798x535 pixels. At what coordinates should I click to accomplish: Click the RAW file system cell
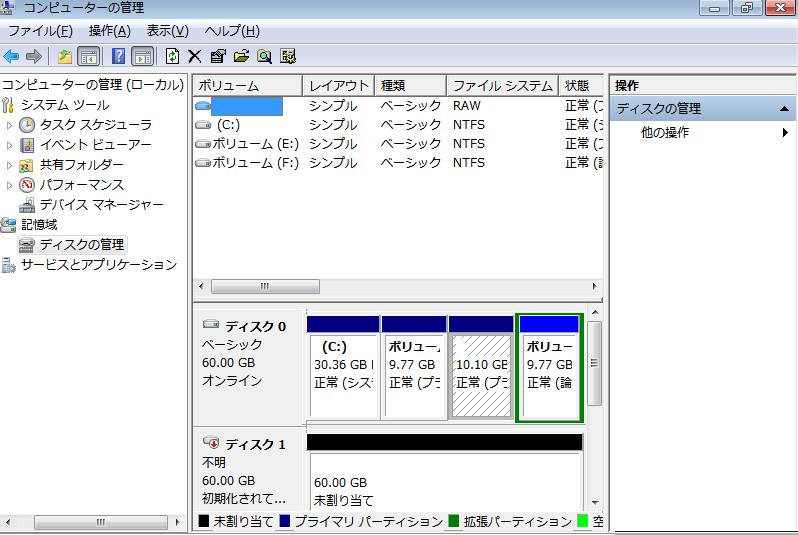[467, 106]
